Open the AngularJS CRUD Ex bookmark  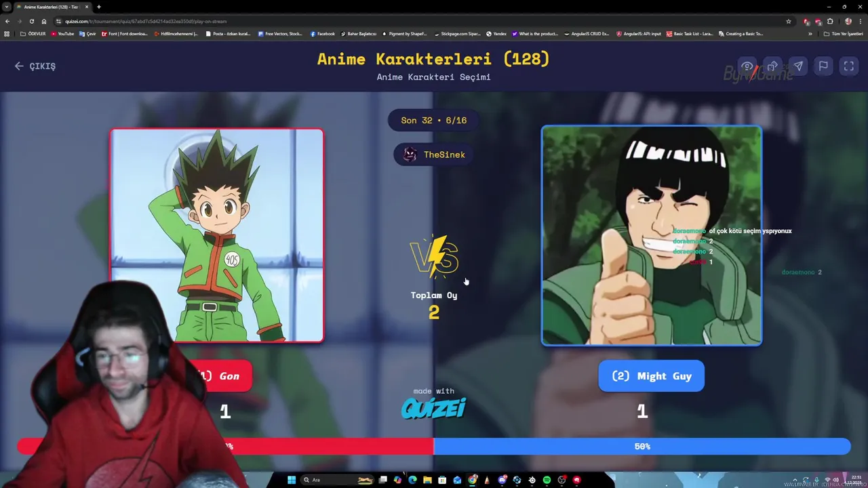point(587,33)
